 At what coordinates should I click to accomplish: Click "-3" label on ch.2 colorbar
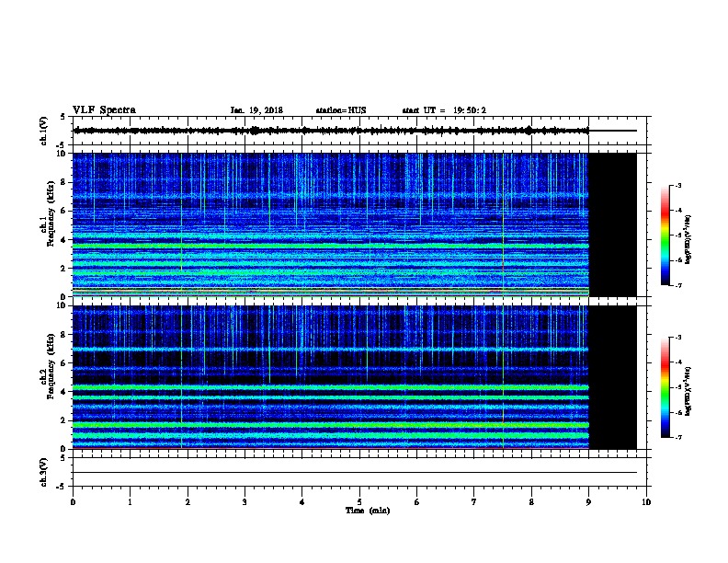(678, 338)
